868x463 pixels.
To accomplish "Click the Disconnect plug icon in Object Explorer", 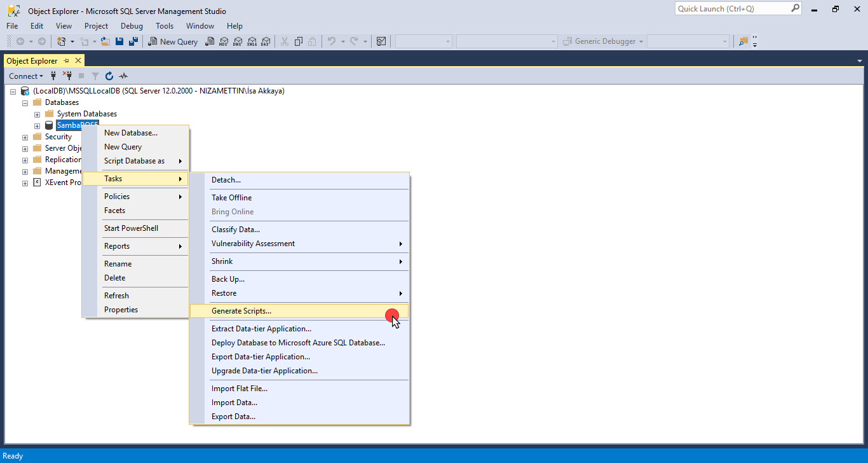I will point(67,76).
